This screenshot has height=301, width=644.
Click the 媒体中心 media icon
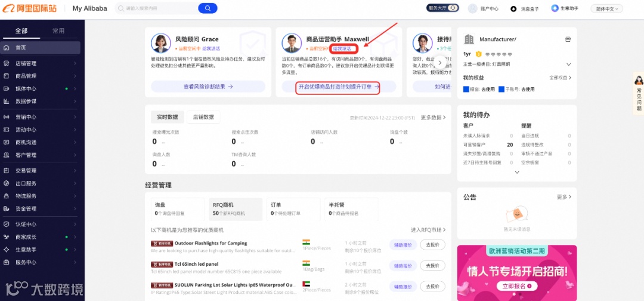tap(6, 89)
